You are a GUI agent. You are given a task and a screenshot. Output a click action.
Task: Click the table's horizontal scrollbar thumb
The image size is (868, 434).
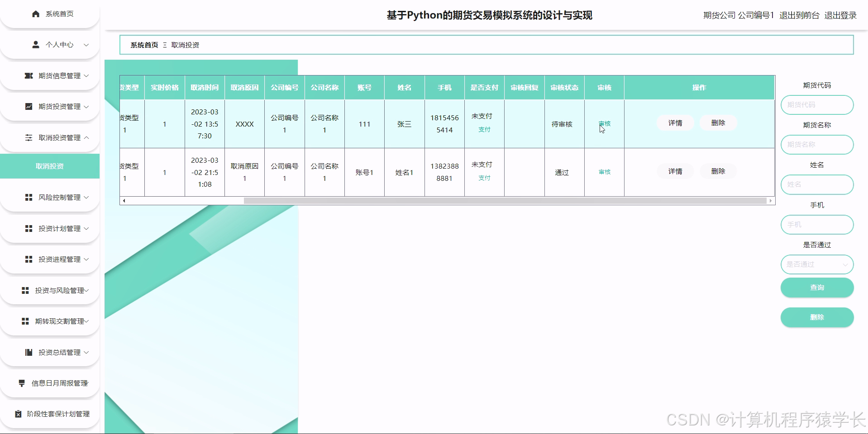coord(505,201)
